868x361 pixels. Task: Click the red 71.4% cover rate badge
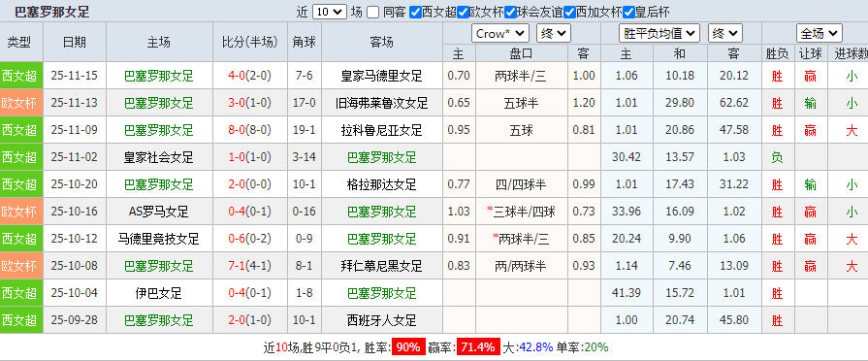pyautogui.click(x=478, y=347)
